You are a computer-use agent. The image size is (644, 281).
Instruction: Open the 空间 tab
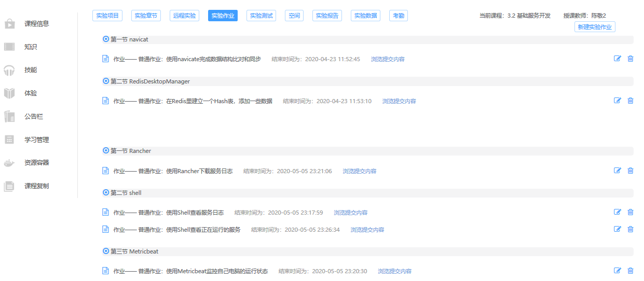294,16
